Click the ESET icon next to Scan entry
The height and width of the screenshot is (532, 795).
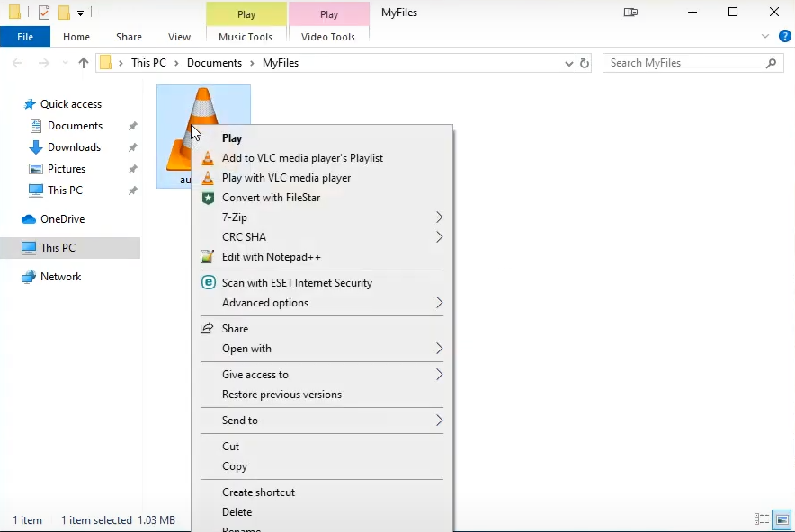208,283
